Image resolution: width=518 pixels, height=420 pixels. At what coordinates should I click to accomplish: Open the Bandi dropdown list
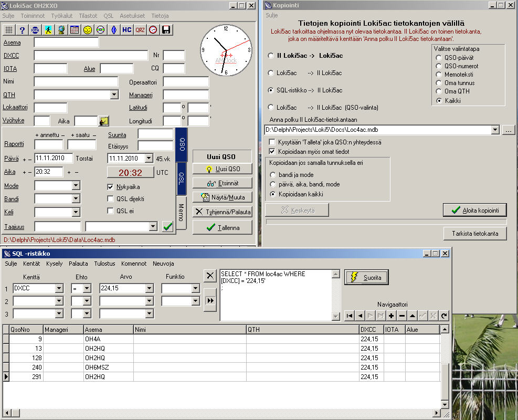coord(76,199)
